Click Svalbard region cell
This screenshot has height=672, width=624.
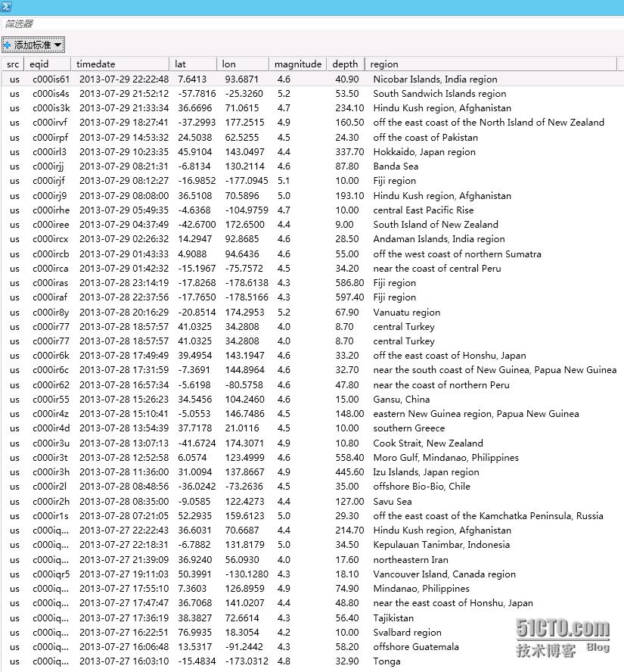point(407,633)
